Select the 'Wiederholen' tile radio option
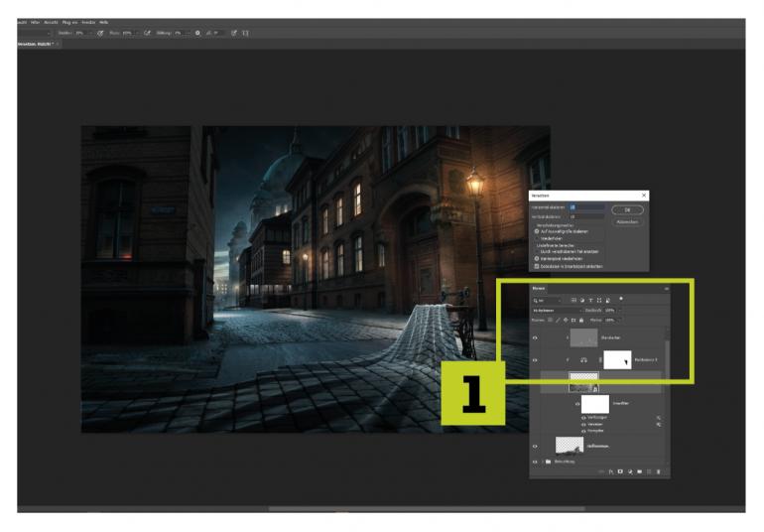 (x=537, y=238)
